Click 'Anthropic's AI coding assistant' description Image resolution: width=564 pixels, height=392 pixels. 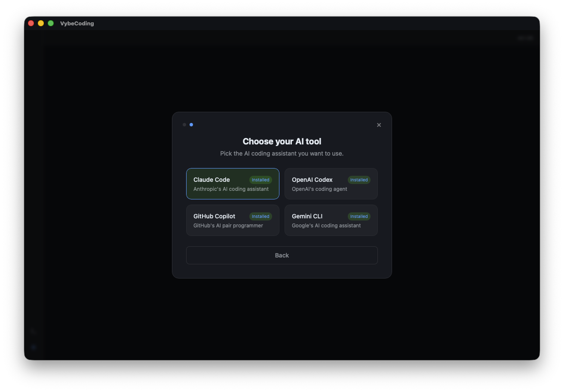pyautogui.click(x=231, y=189)
